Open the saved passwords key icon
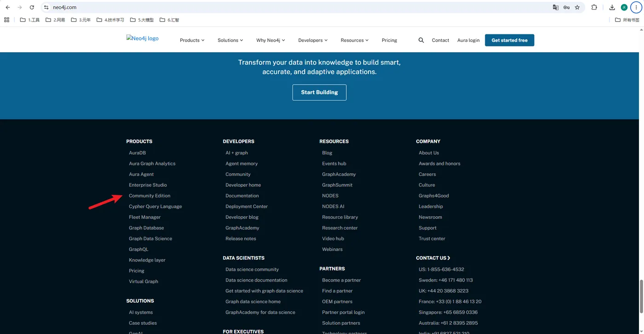This screenshot has height=334, width=644. tap(566, 7)
